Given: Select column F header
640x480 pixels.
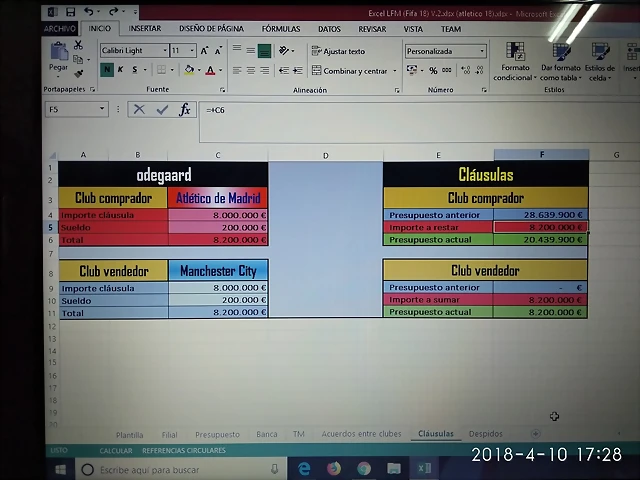Looking at the screenshot, I should (x=541, y=155).
